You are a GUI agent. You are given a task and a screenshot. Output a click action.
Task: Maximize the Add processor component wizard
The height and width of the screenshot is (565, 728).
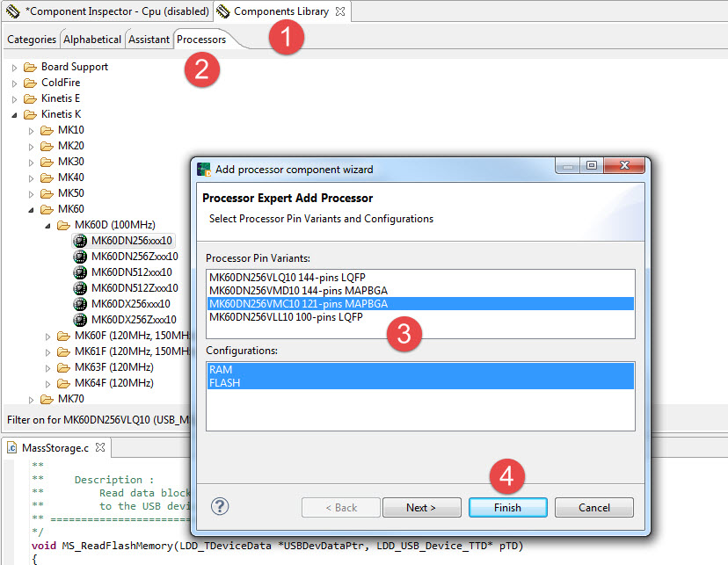[591, 165]
